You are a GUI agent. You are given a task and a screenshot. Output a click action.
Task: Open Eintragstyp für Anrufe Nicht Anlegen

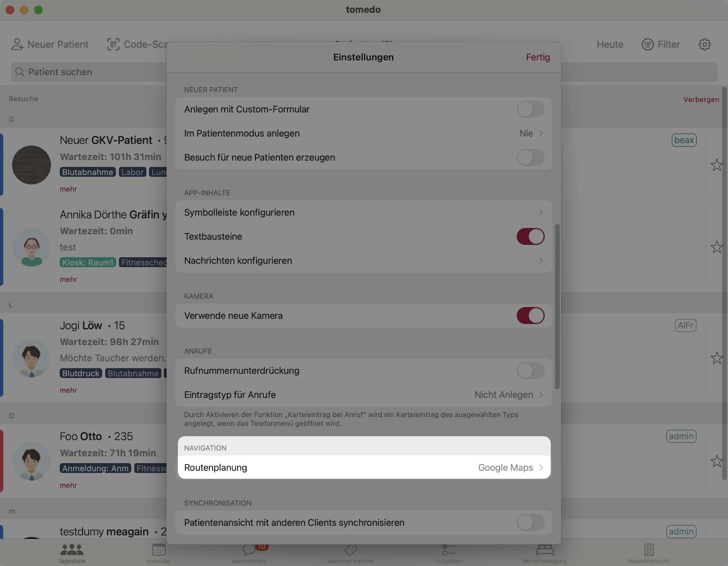point(364,395)
